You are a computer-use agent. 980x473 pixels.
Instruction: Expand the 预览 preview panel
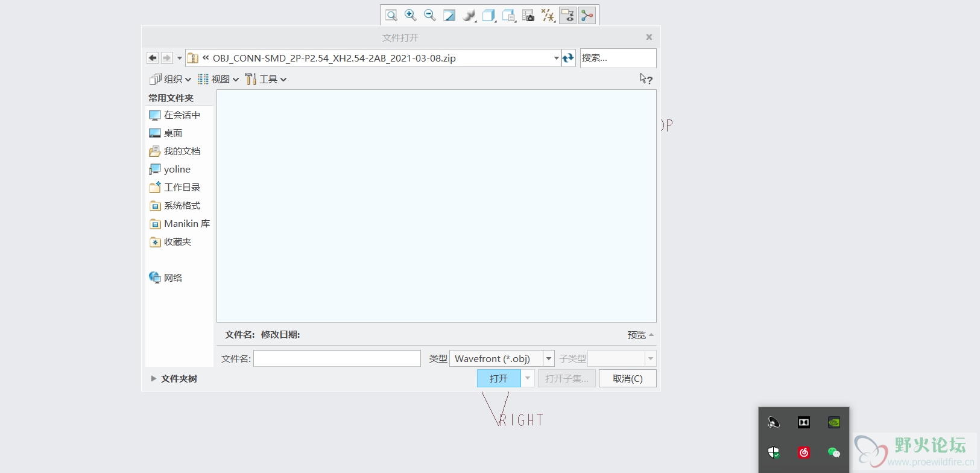click(640, 335)
